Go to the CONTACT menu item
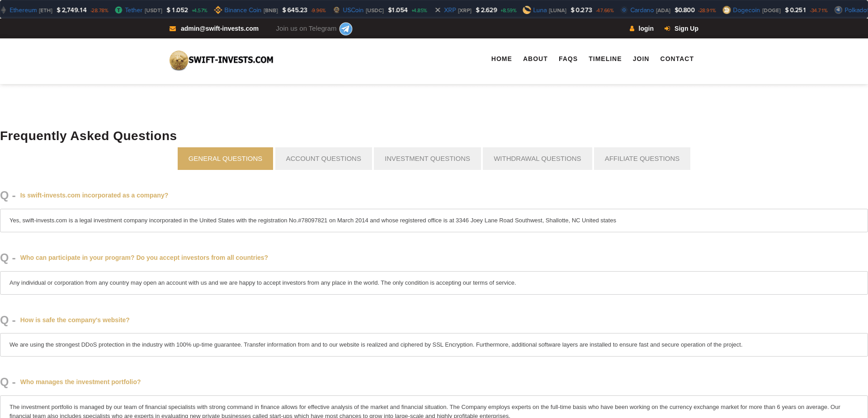 [x=677, y=59]
